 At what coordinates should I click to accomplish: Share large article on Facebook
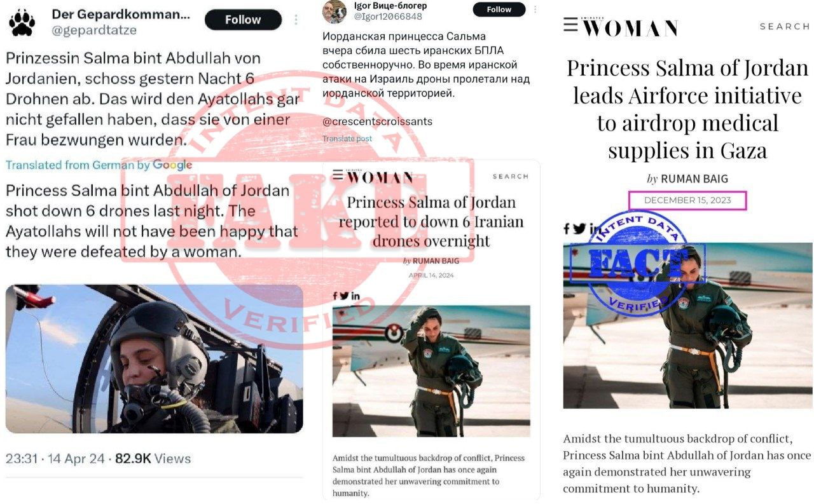click(x=567, y=228)
